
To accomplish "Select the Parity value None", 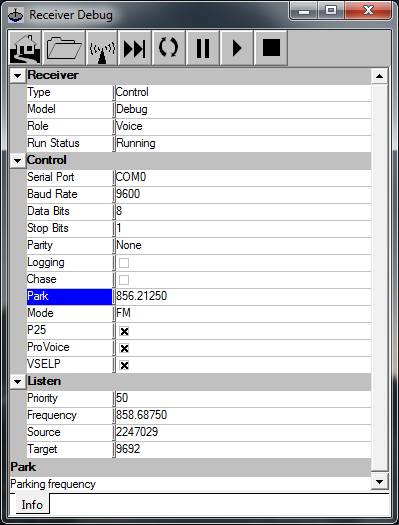I will tap(129, 245).
